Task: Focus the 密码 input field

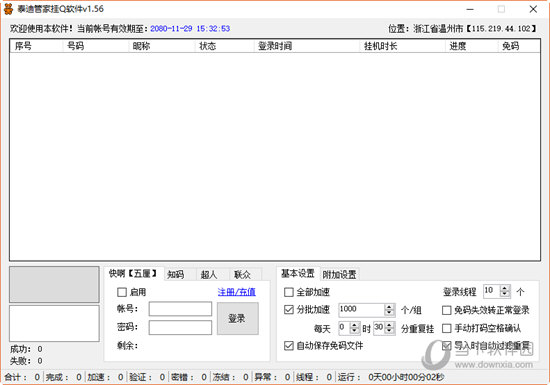Action: click(180, 327)
